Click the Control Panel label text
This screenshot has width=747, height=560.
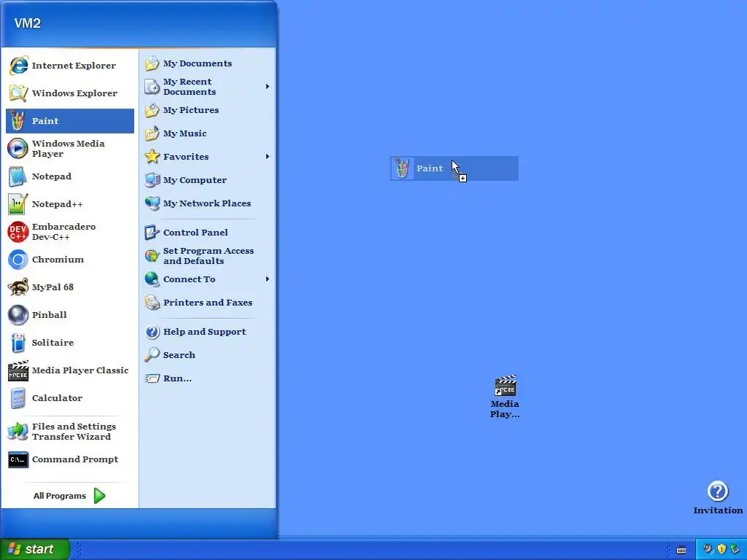coord(196,233)
